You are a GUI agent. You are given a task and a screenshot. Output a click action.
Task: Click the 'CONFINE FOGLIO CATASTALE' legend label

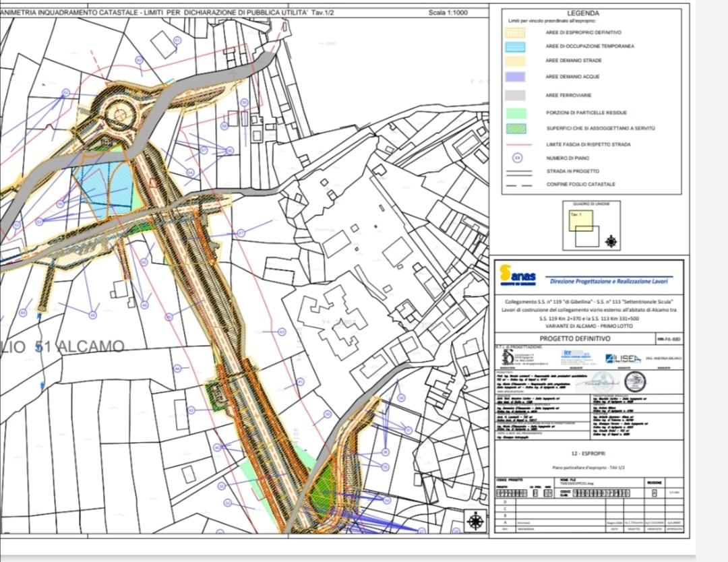click(x=580, y=184)
